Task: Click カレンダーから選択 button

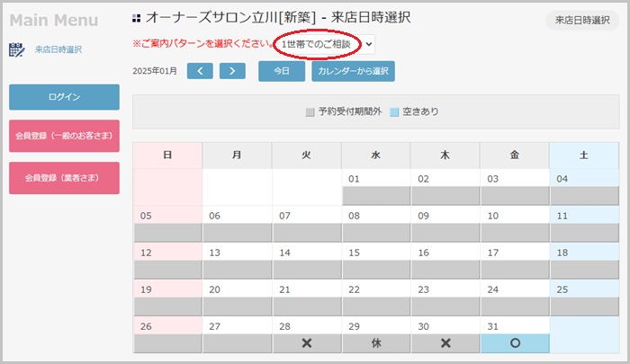Action: click(x=353, y=71)
